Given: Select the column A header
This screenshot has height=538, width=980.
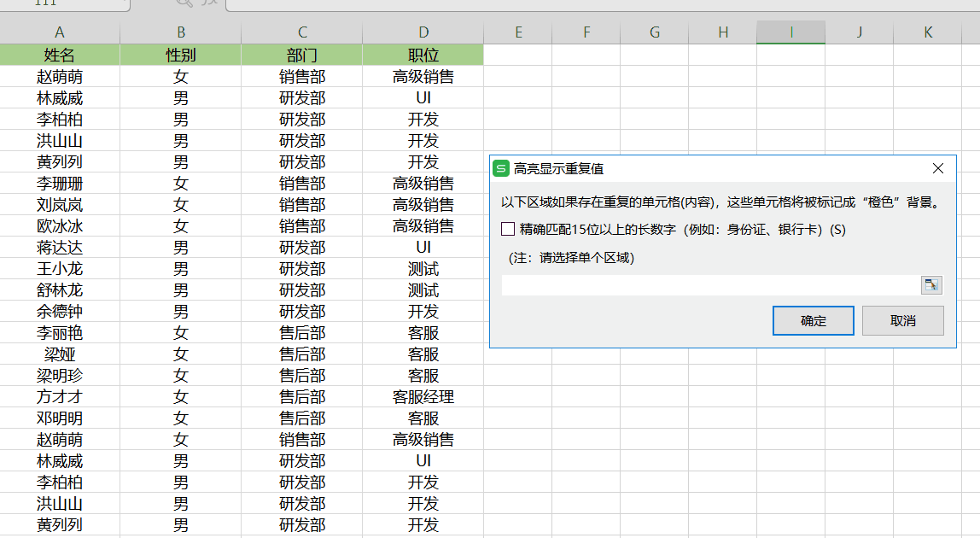Looking at the screenshot, I should tap(60, 31).
